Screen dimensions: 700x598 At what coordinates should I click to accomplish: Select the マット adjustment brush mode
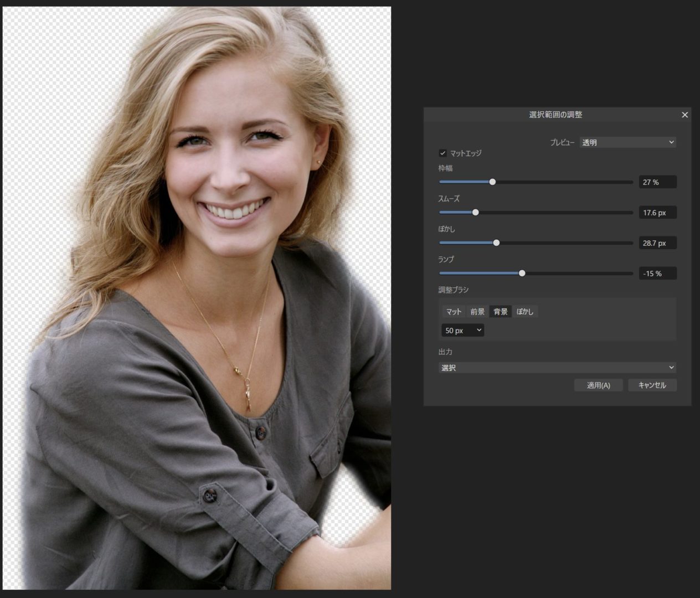click(454, 312)
